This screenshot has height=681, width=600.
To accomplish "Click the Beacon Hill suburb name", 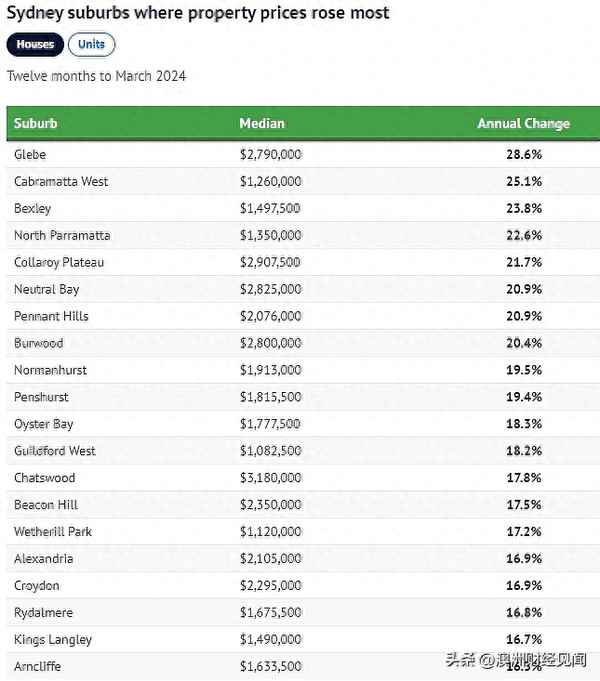I will click(x=46, y=505).
